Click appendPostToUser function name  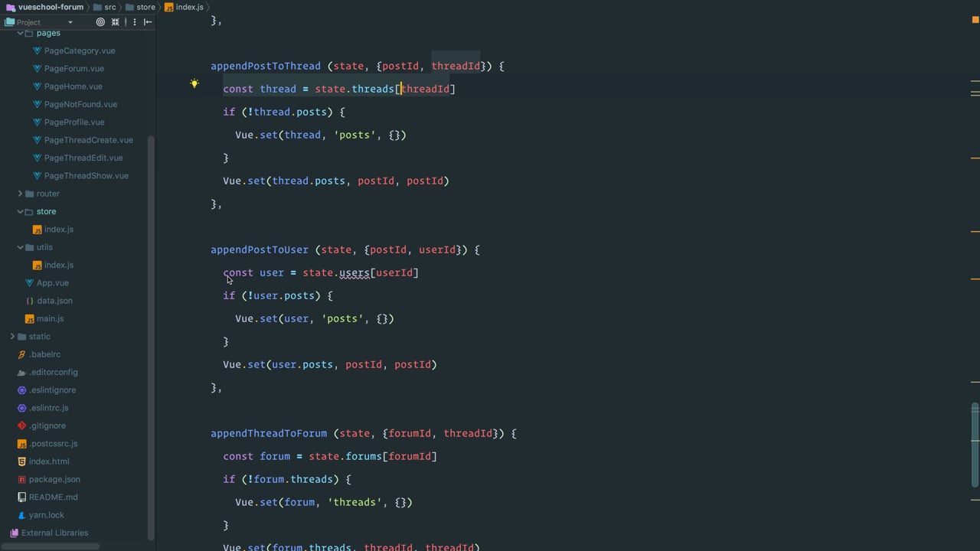point(260,249)
